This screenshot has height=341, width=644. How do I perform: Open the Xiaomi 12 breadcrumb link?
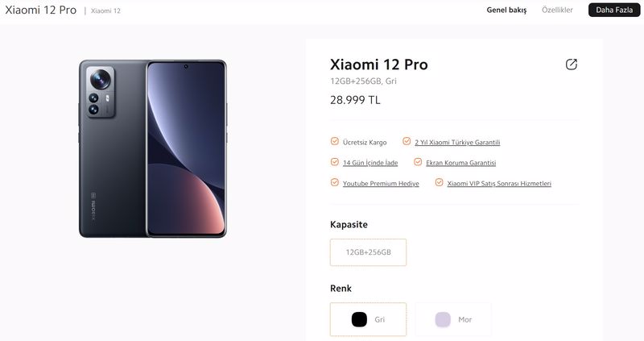(105, 10)
